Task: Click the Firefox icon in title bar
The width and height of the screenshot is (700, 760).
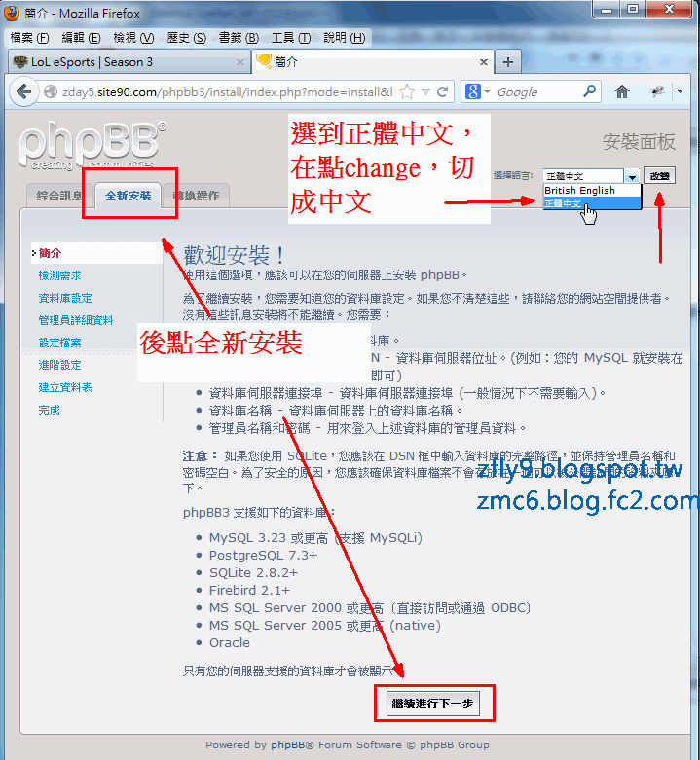Action: 11,13
